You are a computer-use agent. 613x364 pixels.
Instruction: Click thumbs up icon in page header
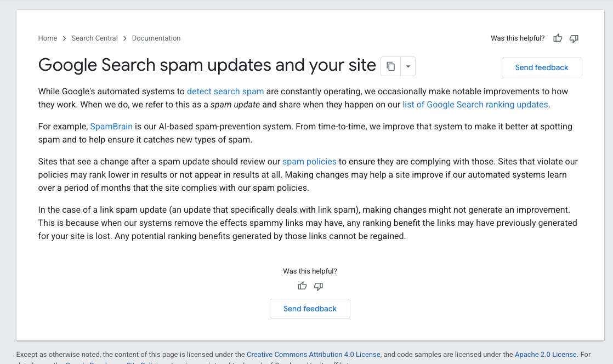[x=558, y=38]
